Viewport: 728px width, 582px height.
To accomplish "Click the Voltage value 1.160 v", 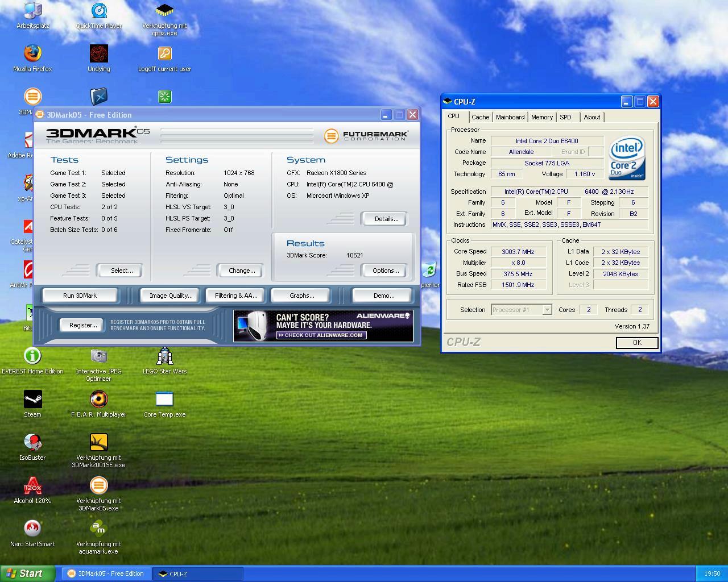I will coord(585,174).
